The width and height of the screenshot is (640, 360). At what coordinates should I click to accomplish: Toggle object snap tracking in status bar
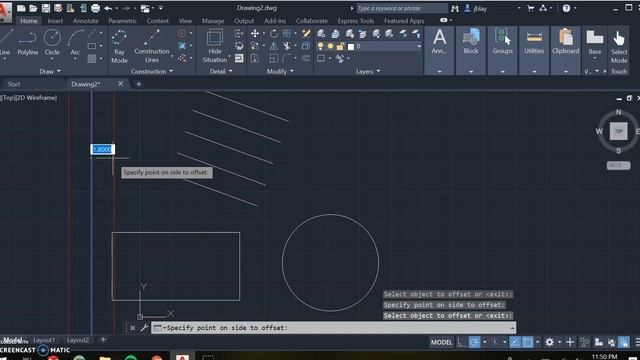515,342
